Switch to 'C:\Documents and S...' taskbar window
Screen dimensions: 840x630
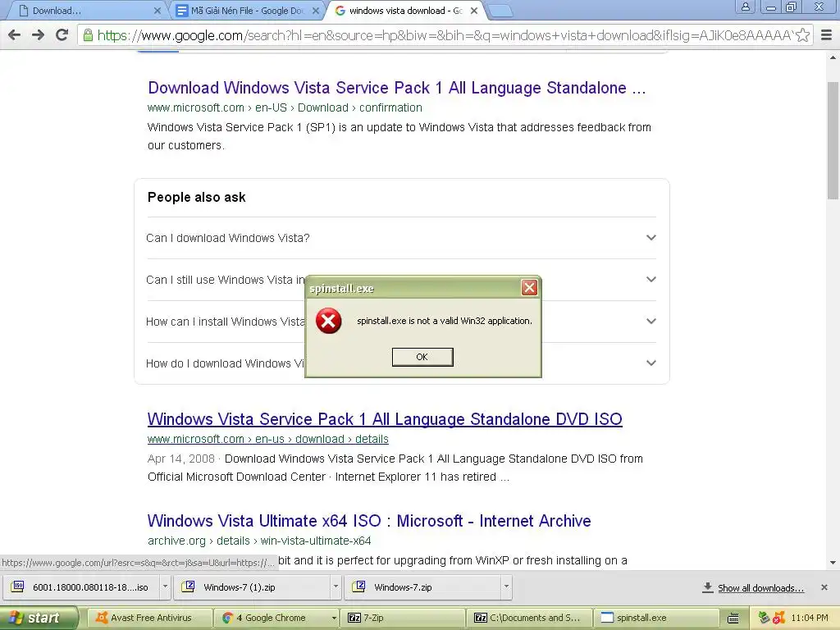pyautogui.click(x=529, y=618)
